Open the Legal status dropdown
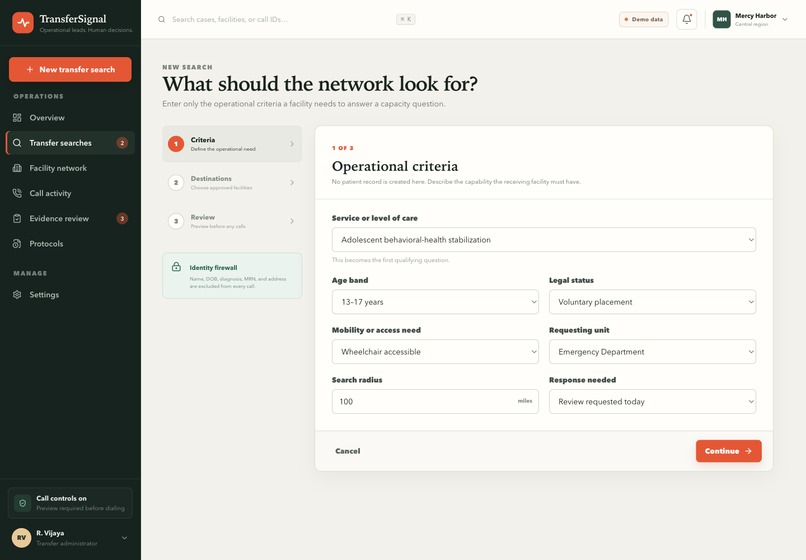The width and height of the screenshot is (806, 560). (x=652, y=302)
